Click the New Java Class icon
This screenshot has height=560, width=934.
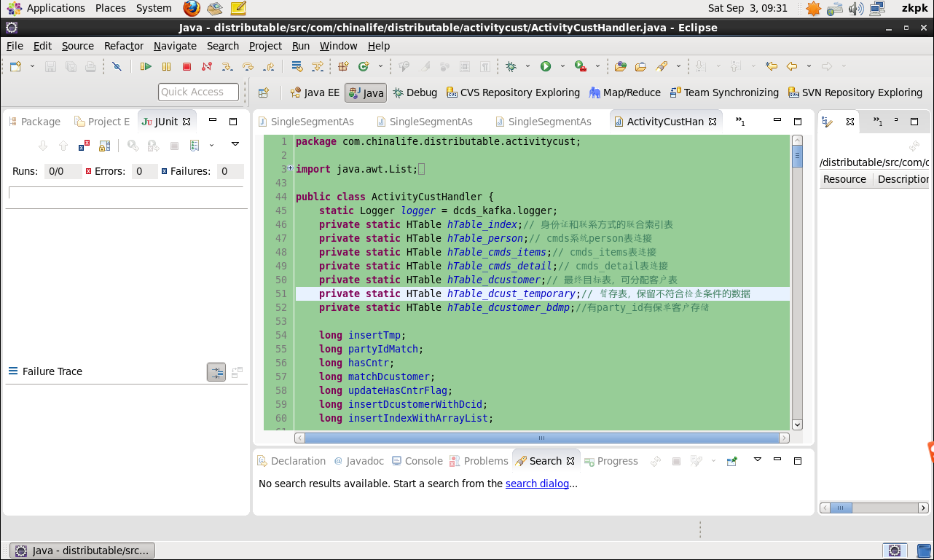point(363,66)
